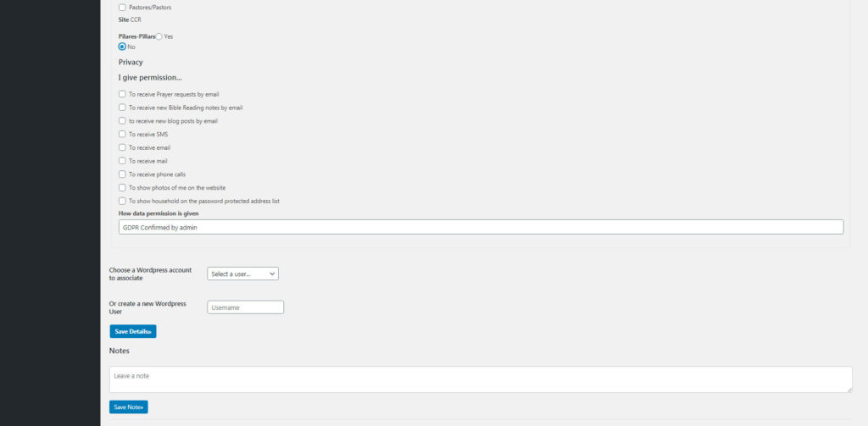This screenshot has width=868, height=426.
Task: Click the notes text area resize handle
Action: pyautogui.click(x=849, y=389)
